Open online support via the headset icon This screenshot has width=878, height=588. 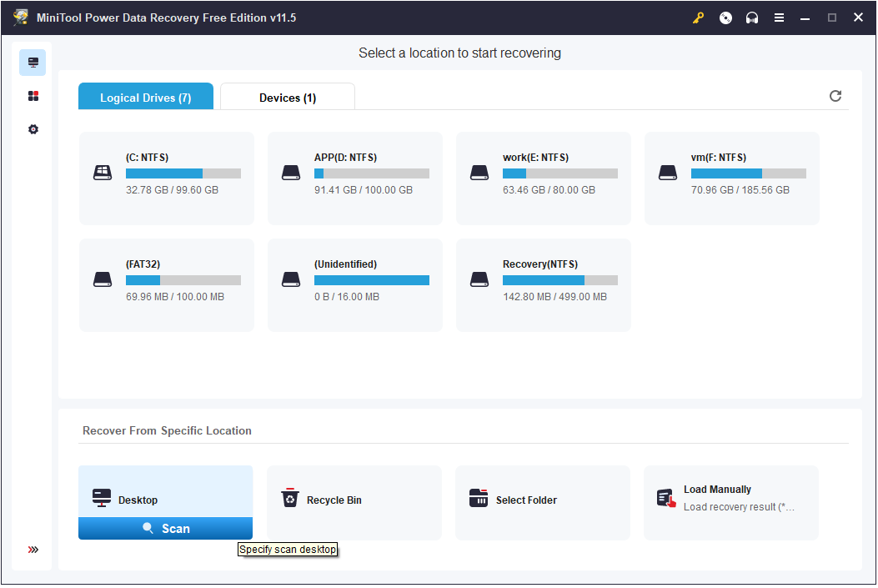click(x=751, y=17)
